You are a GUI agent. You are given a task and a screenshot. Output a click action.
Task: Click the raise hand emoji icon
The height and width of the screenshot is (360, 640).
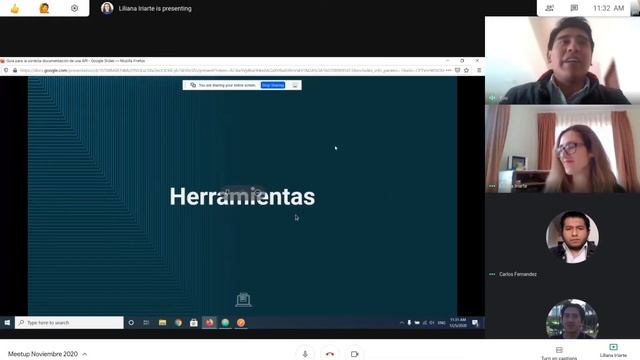click(44, 8)
